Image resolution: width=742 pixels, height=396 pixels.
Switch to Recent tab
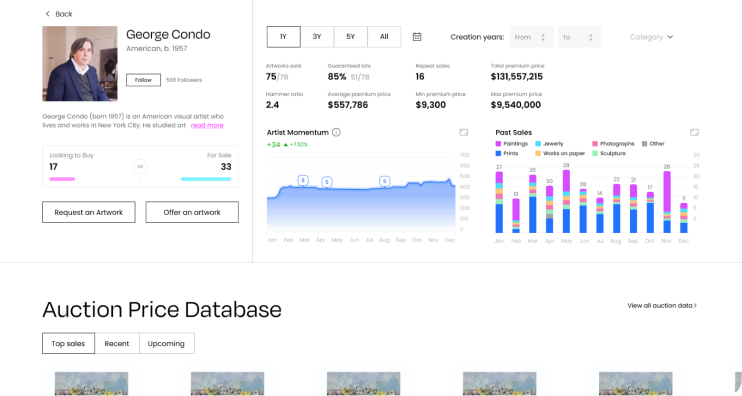click(117, 343)
